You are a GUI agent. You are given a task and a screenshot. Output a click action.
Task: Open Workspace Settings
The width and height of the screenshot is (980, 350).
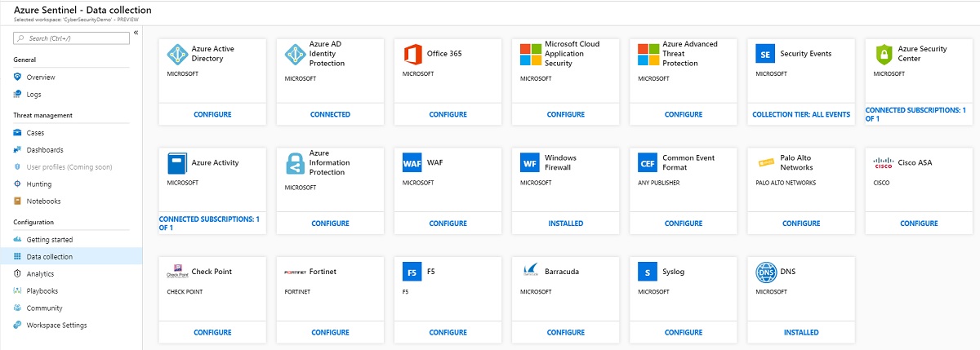click(x=56, y=326)
